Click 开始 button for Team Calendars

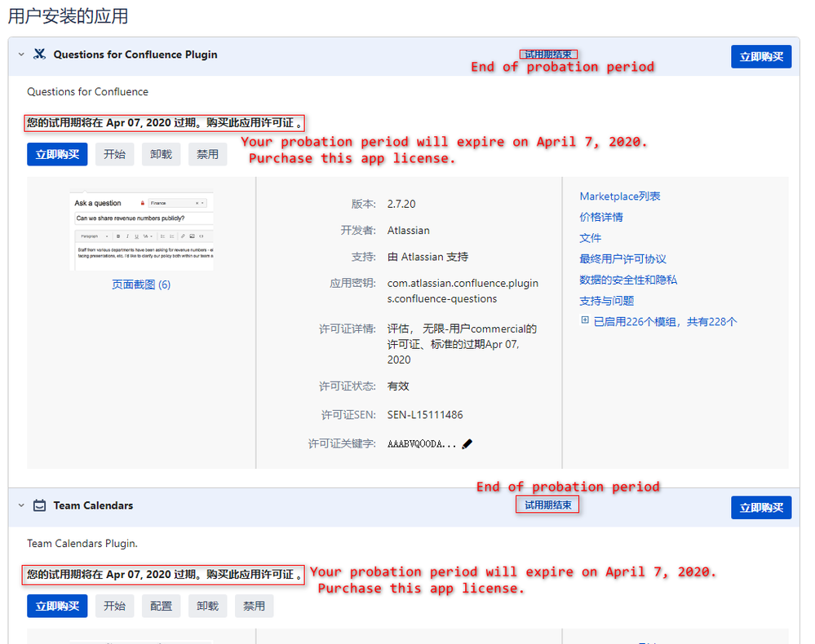click(x=114, y=606)
